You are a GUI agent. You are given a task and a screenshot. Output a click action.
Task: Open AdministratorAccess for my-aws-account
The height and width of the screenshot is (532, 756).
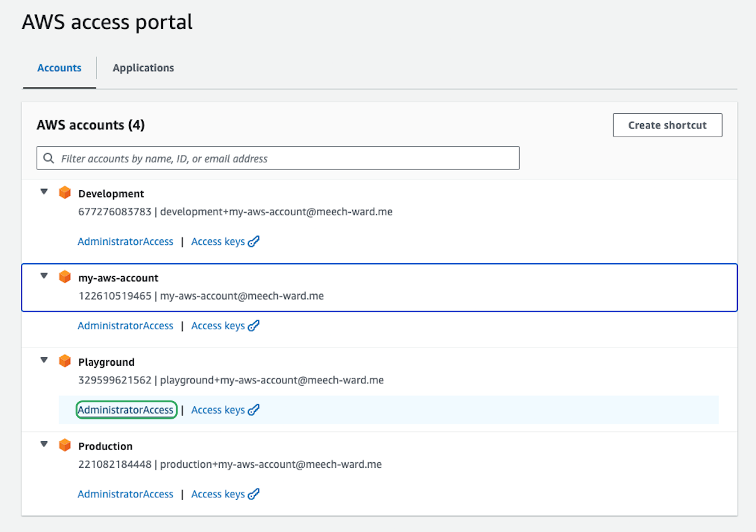tap(125, 326)
